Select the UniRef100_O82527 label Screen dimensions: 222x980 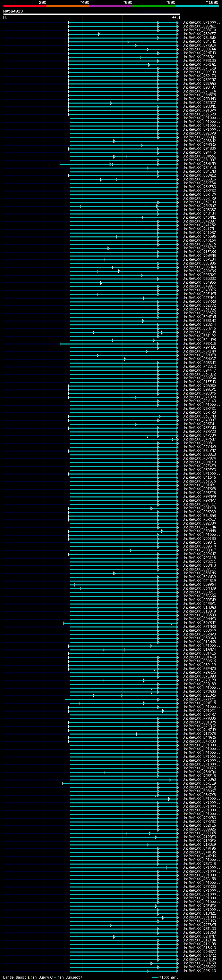199,103
